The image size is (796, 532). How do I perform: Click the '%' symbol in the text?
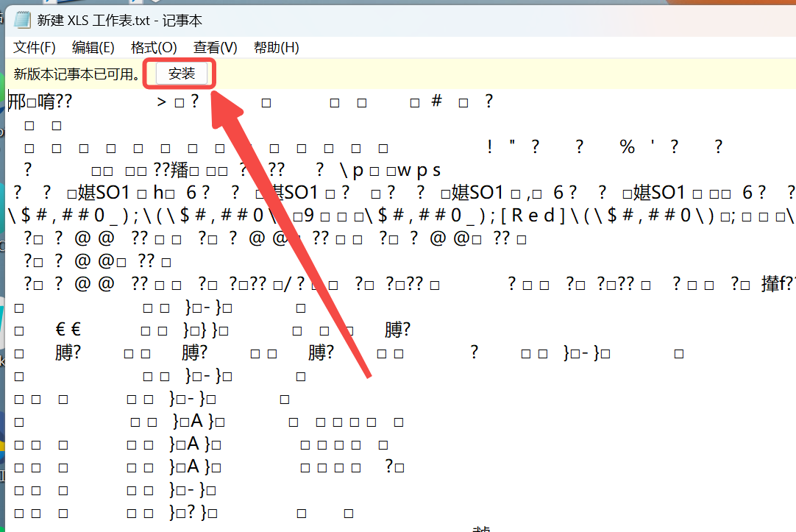[627, 147]
